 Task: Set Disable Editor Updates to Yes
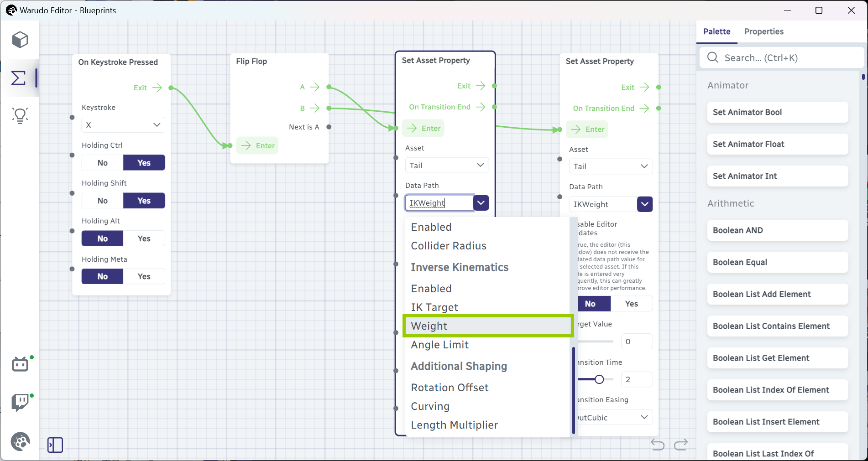tap(632, 304)
